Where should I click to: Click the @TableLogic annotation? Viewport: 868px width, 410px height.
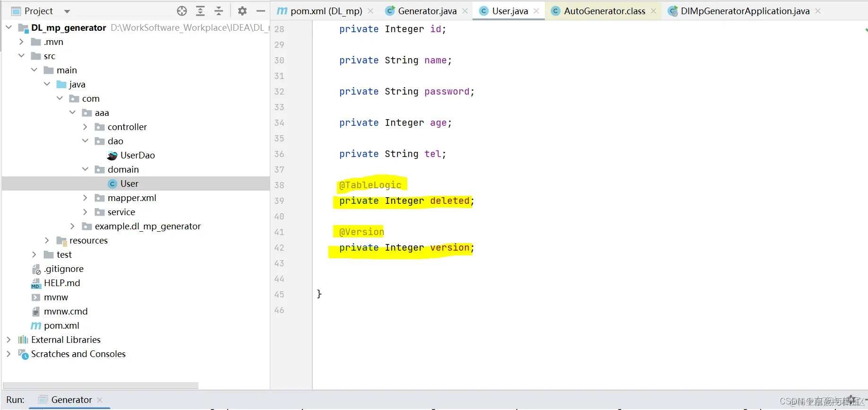pyautogui.click(x=370, y=185)
